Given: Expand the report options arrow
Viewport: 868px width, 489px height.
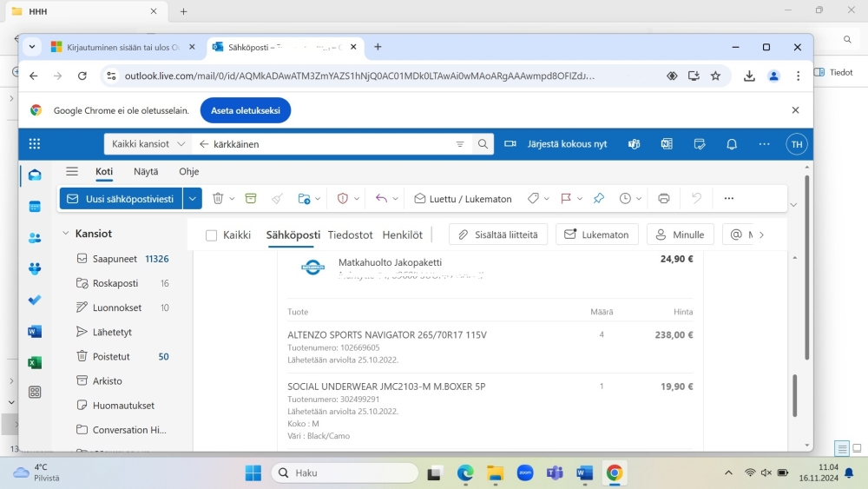Looking at the screenshot, I should click(357, 199).
